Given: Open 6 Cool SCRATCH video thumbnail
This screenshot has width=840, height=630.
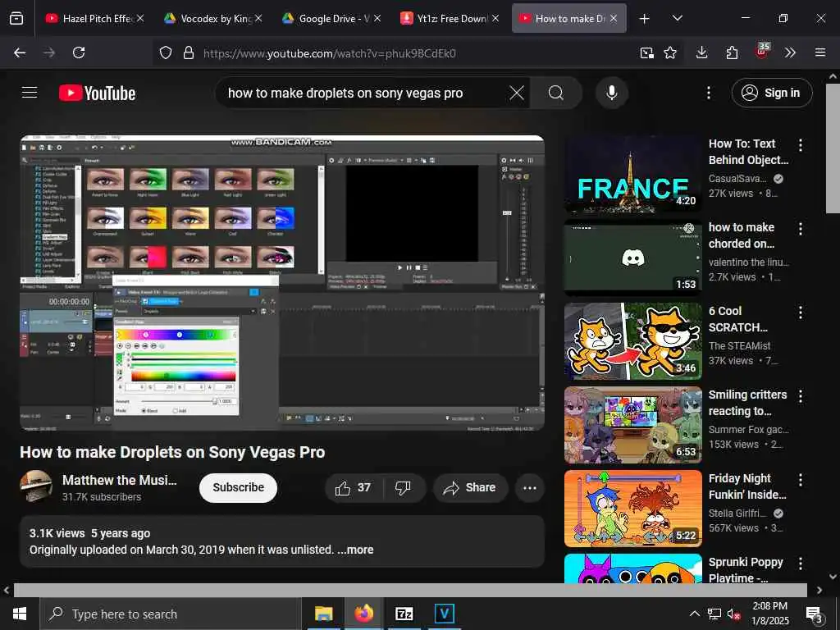Looking at the screenshot, I should [x=632, y=340].
